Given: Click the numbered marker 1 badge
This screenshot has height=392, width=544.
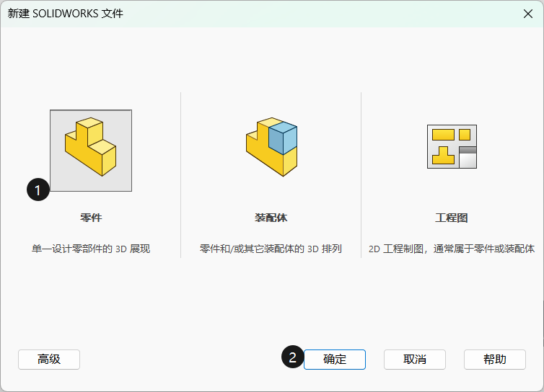Looking at the screenshot, I should coord(38,190).
